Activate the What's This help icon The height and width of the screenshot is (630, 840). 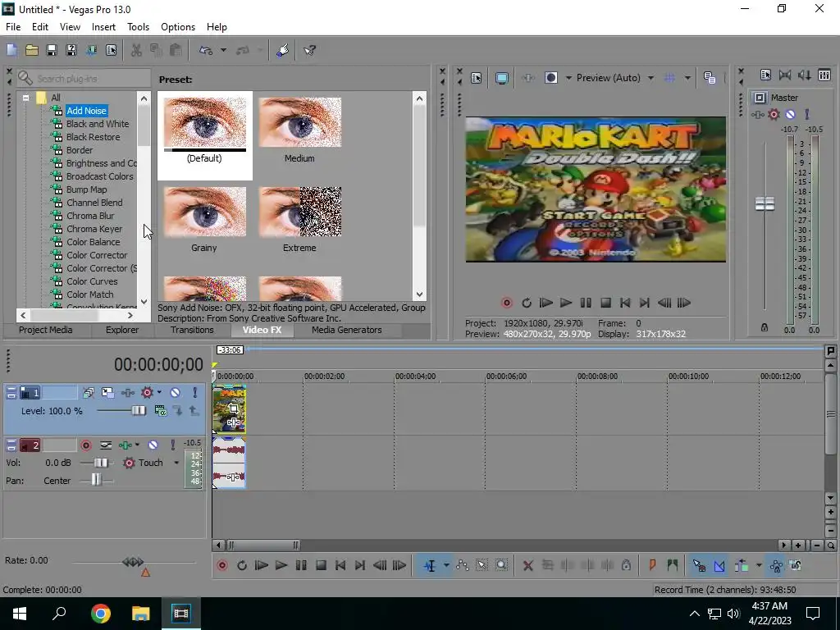[309, 50]
